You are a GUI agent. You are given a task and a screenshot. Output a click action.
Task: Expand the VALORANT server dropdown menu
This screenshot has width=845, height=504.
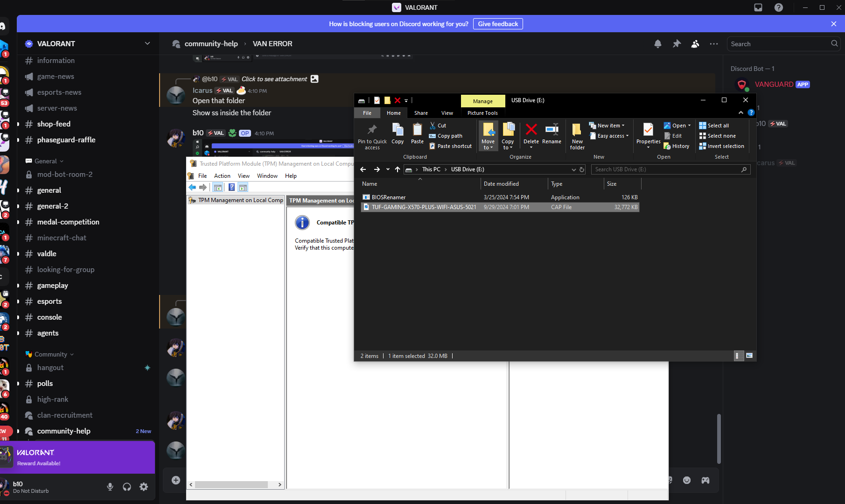147,43
